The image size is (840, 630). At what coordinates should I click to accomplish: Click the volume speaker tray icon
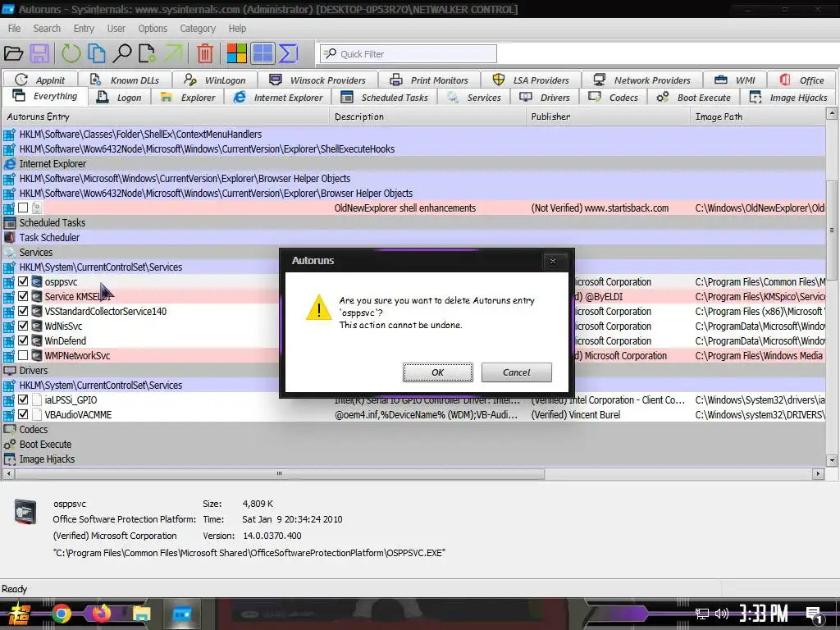pyautogui.click(x=722, y=614)
